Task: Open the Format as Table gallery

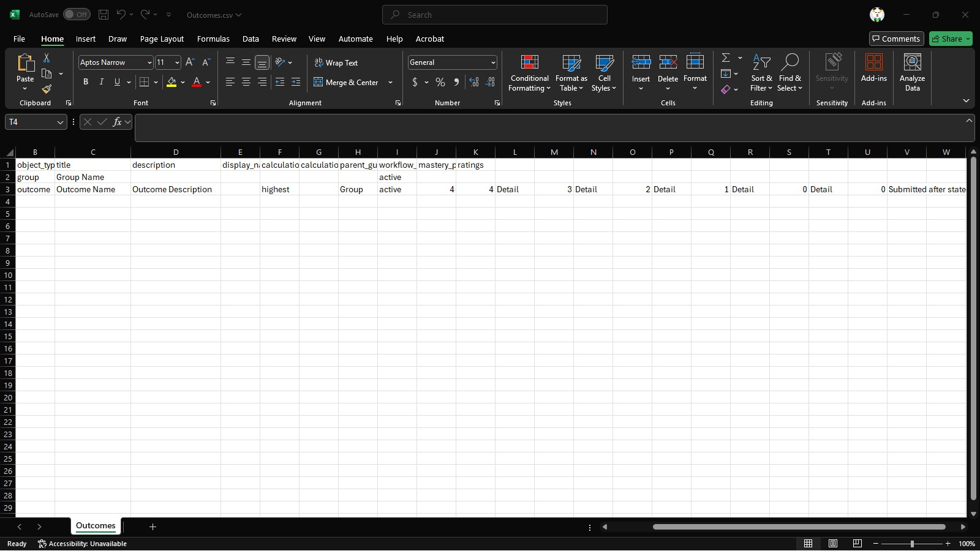Action: [571, 73]
